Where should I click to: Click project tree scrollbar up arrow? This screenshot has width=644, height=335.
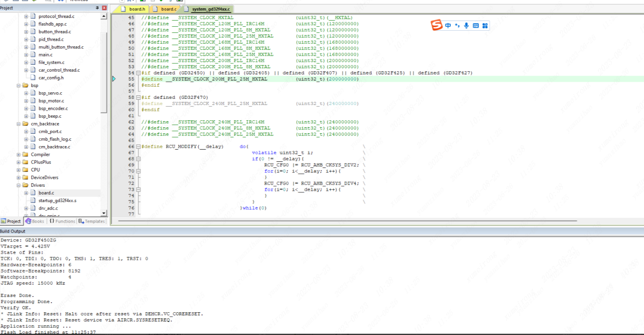click(104, 16)
